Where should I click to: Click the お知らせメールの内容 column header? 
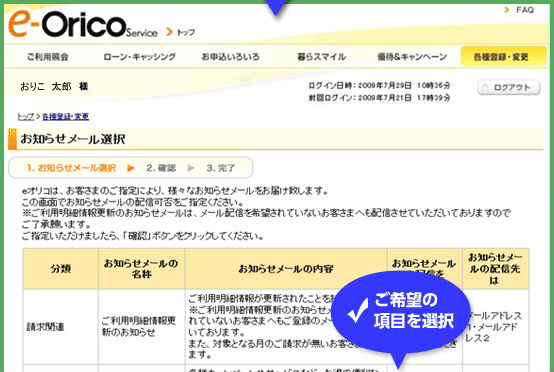(286, 269)
